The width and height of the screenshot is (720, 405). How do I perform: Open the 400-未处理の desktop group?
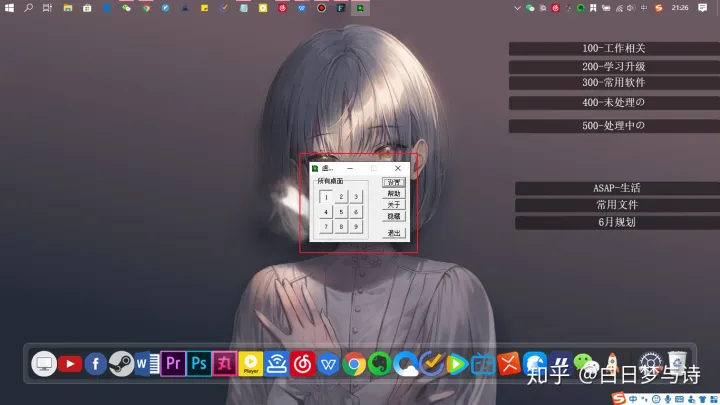[x=614, y=102]
